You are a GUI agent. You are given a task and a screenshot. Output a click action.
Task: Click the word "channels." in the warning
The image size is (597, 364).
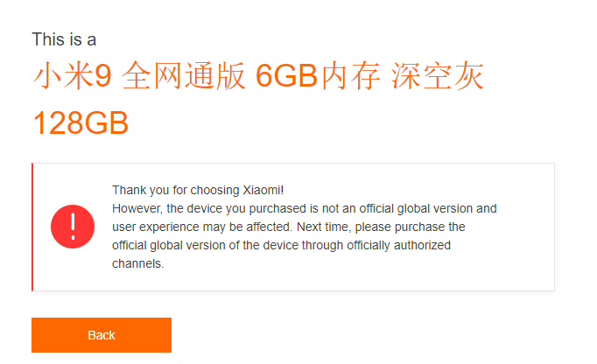click(x=137, y=263)
